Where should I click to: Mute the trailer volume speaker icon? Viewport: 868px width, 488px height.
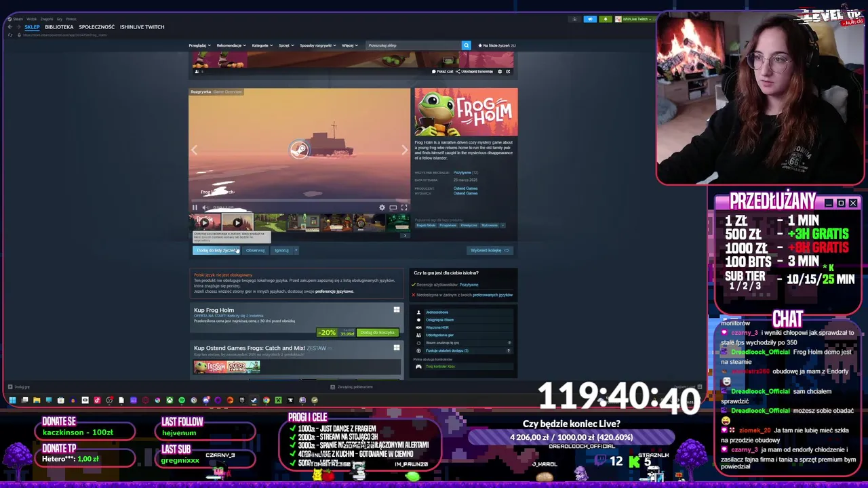click(204, 207)
